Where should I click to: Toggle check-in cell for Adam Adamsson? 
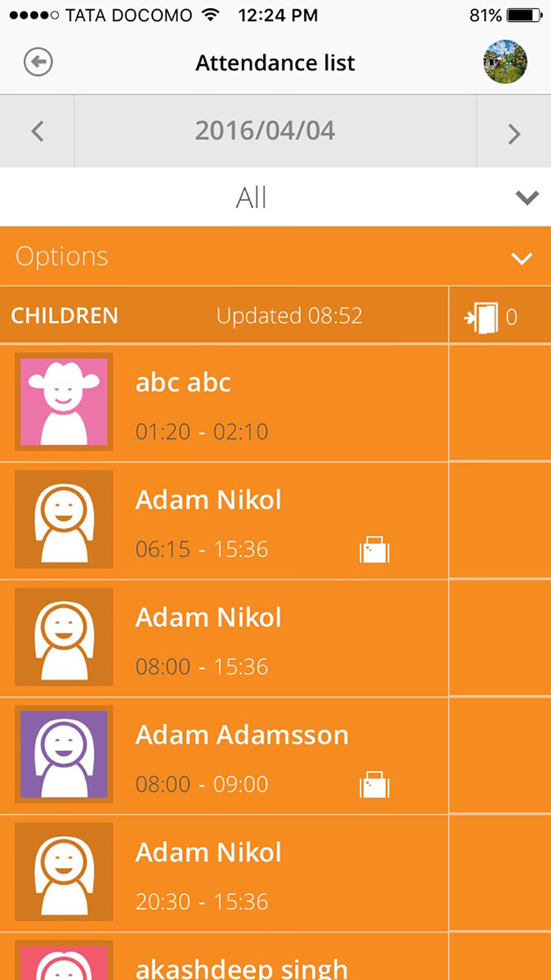coord(500,756)
